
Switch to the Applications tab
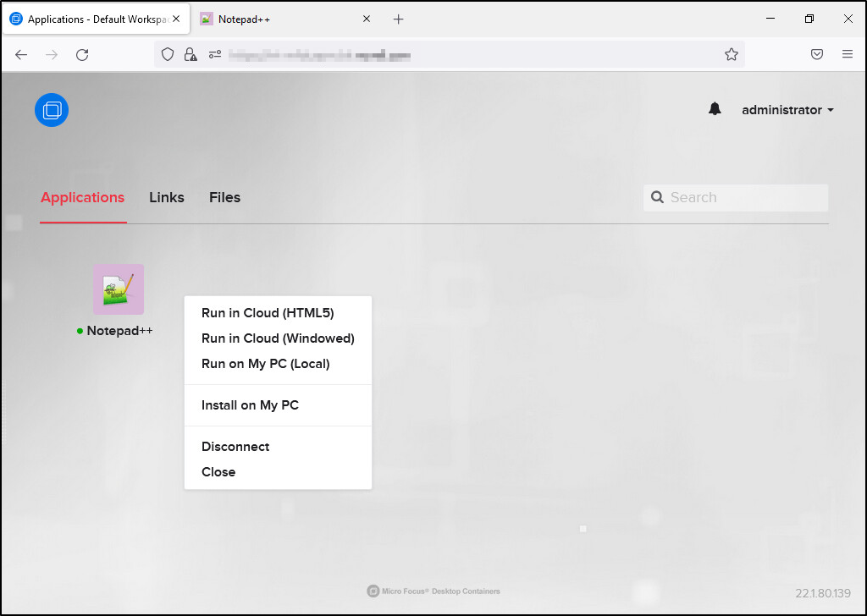pos(82,197)
